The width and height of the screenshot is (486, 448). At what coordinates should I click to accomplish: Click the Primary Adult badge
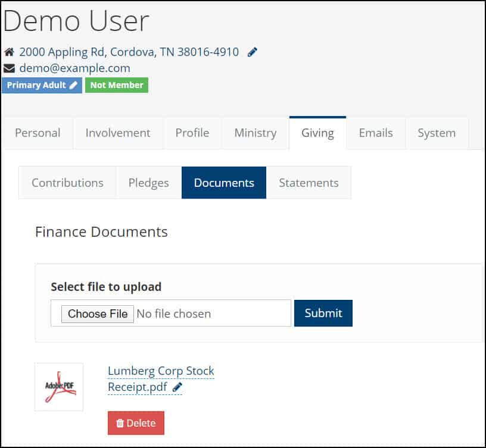[x=42, y=85]
